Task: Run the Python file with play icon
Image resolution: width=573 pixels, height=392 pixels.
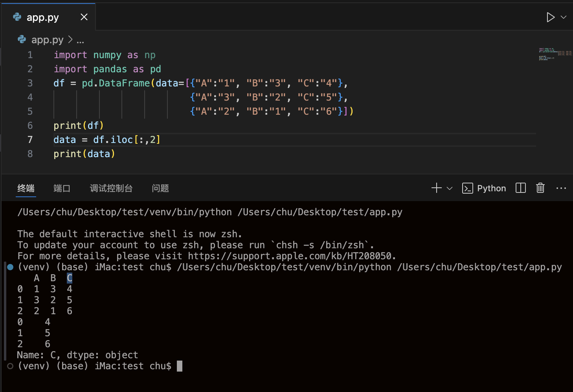Action: [551, 17]
